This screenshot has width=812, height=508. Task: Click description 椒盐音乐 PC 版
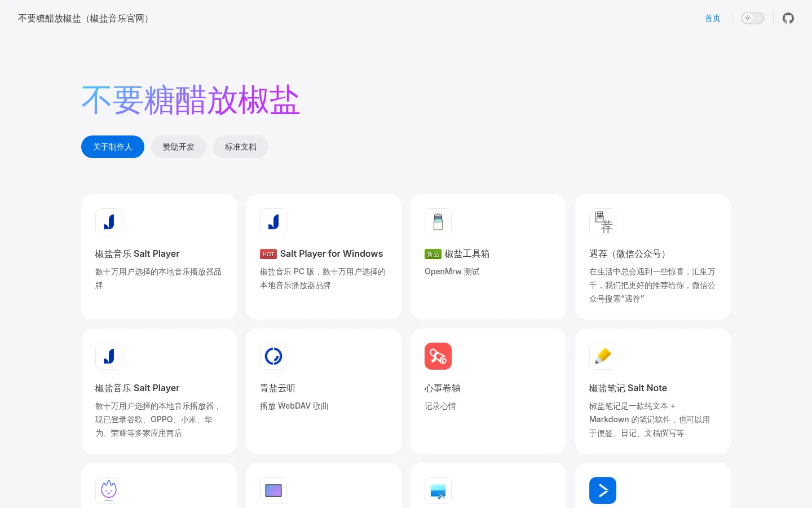click(323, 278)
